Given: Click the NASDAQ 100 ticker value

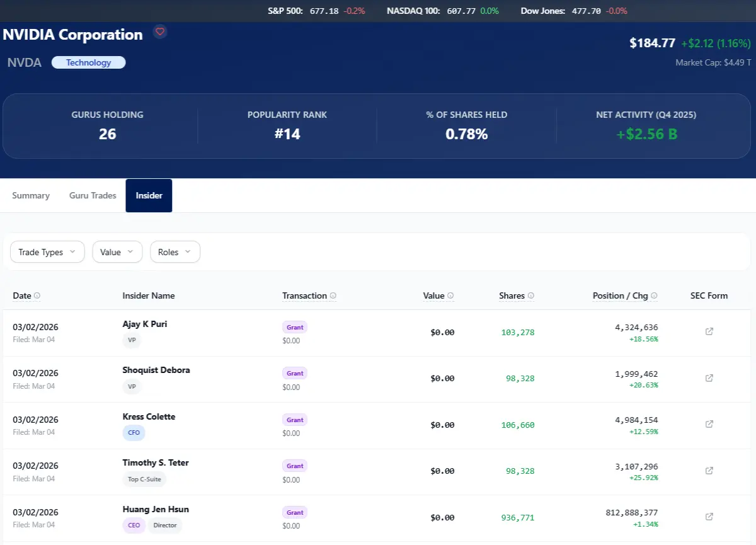Looking at the screenshot, I should [x=461, y=11].
